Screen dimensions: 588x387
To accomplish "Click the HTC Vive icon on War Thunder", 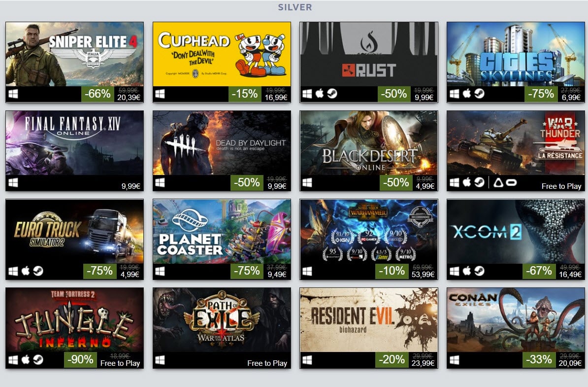I will click(x=498, y=182).
